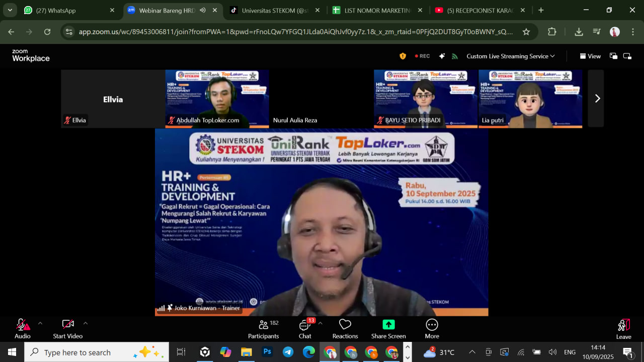This screenshot has width=644, height=362.
Task: Expand chat options caret next to Chat
Action: 320,323
